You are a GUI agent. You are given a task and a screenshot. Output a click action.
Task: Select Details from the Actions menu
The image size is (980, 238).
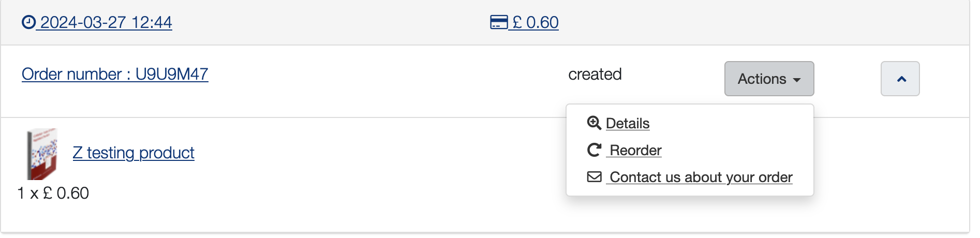[628, 123]
